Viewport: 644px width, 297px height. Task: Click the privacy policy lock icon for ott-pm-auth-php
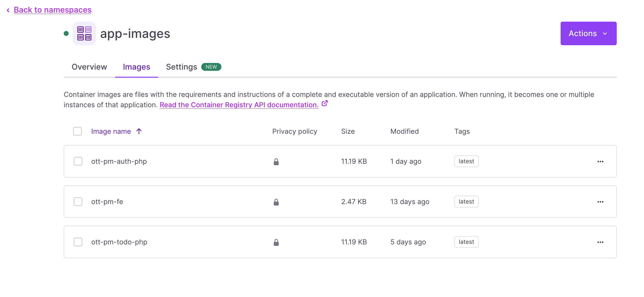click(276, 161)
